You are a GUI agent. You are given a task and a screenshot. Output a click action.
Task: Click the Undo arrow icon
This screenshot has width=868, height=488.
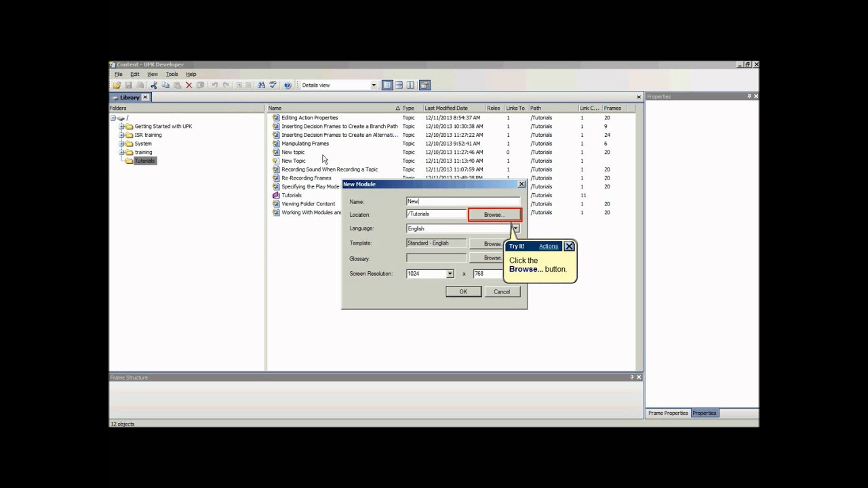(x=214, y=85)
